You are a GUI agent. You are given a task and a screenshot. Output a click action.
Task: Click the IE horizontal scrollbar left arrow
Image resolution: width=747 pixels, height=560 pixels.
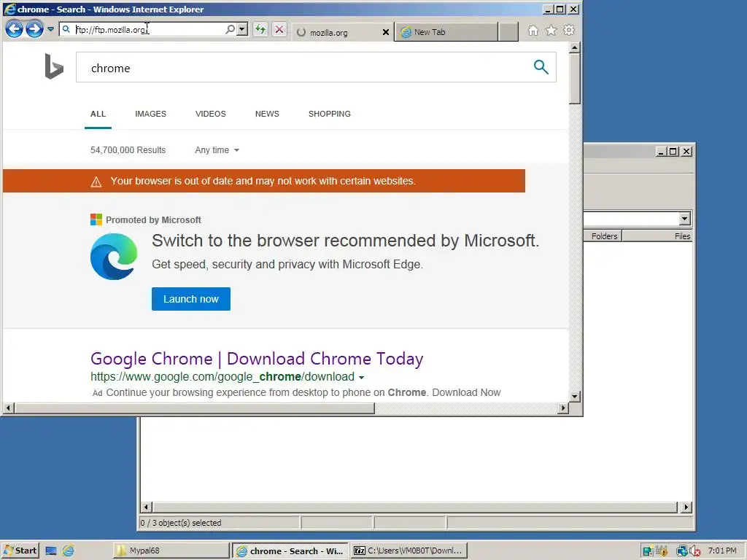click(x=9, y=408)
